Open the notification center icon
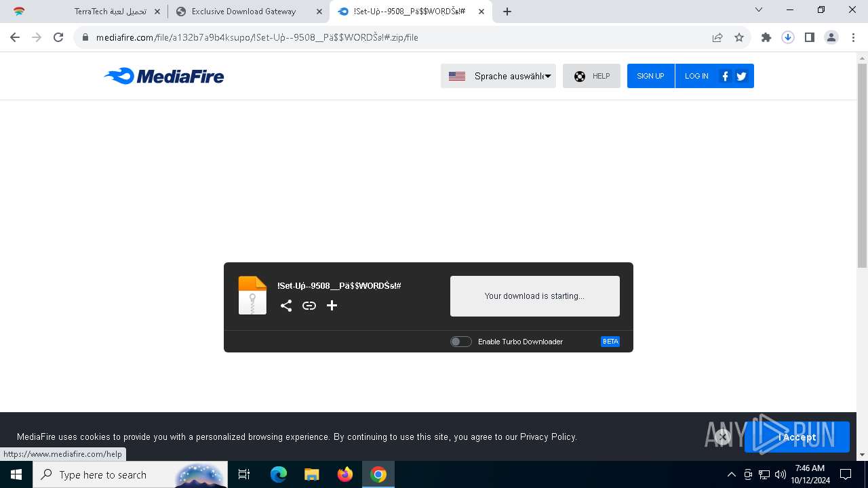The image size is (868, 488). click(x=846, y=474)
